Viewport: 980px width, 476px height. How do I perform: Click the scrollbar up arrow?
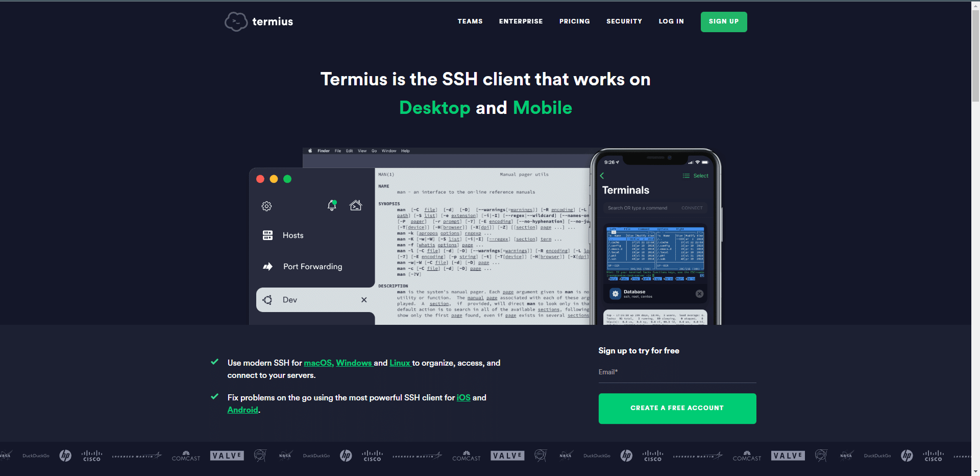(975, 5)
